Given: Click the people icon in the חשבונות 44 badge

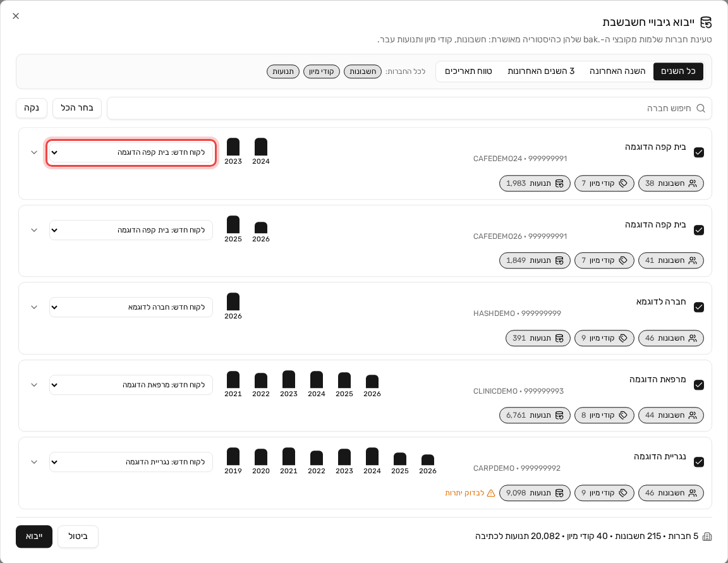Looking at the screenshot, I should click(x=693, y=415).
